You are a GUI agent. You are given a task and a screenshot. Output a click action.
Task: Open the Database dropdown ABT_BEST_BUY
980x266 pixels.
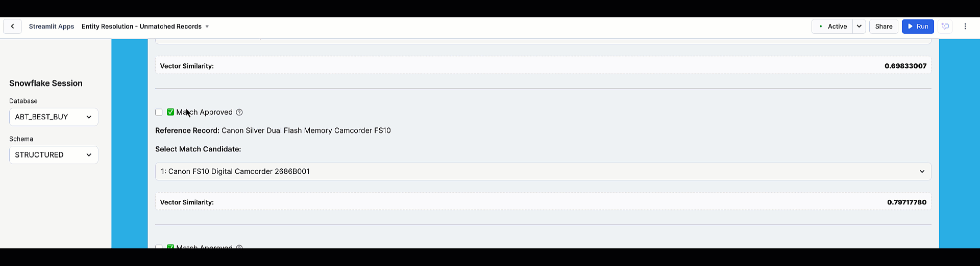[x=54, y=117]
